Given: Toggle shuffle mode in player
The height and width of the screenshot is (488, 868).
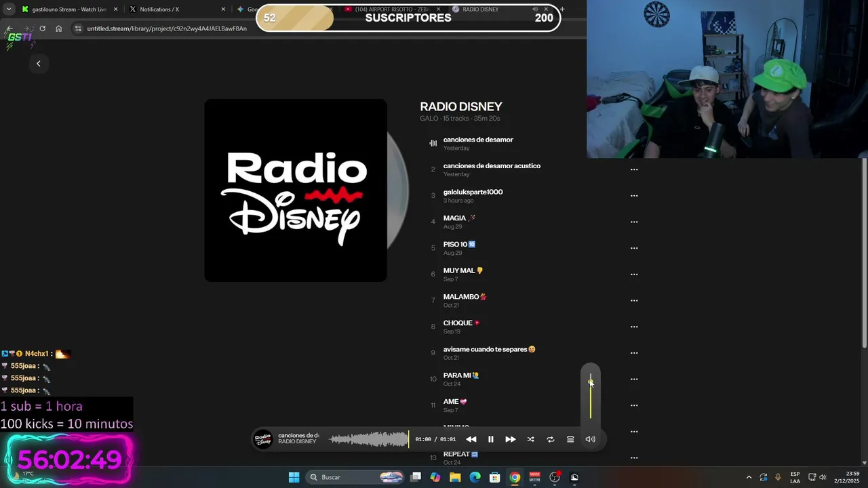Looking at the screenshot, I should [x=530, y=439].
